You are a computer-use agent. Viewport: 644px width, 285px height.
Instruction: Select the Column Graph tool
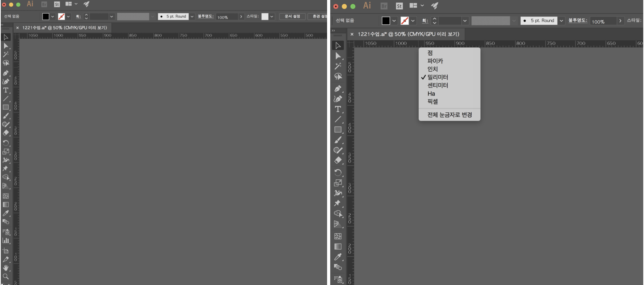(x=6, y=241)
